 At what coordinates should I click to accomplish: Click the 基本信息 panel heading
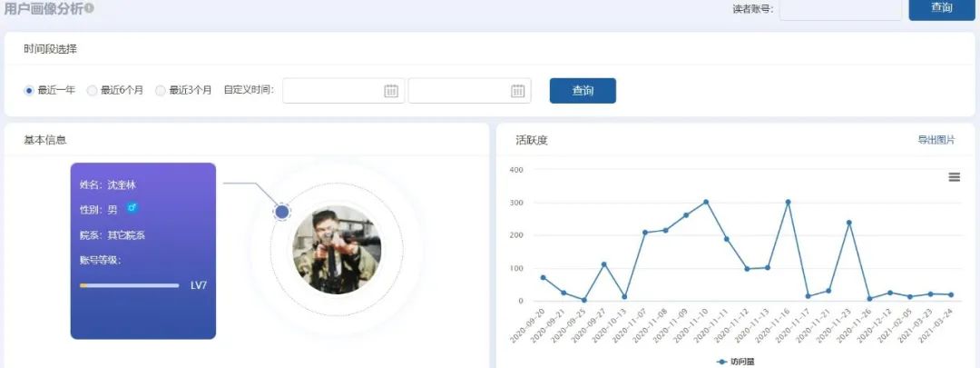pos(45,140)
